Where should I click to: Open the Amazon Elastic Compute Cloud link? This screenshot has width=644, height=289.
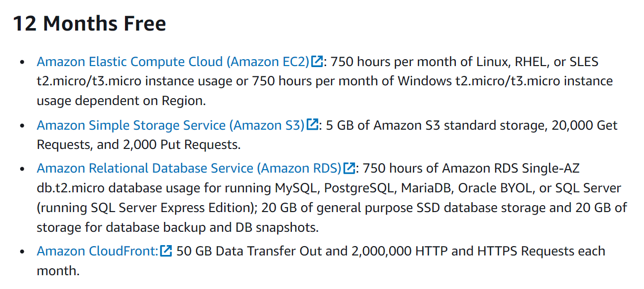(173, 62)
